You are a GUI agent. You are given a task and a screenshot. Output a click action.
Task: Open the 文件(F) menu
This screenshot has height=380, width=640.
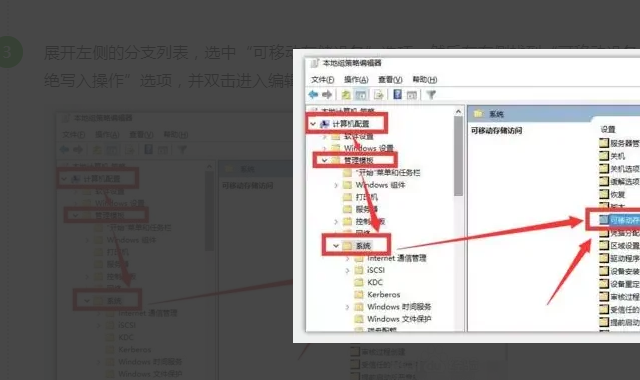(322, 80)
